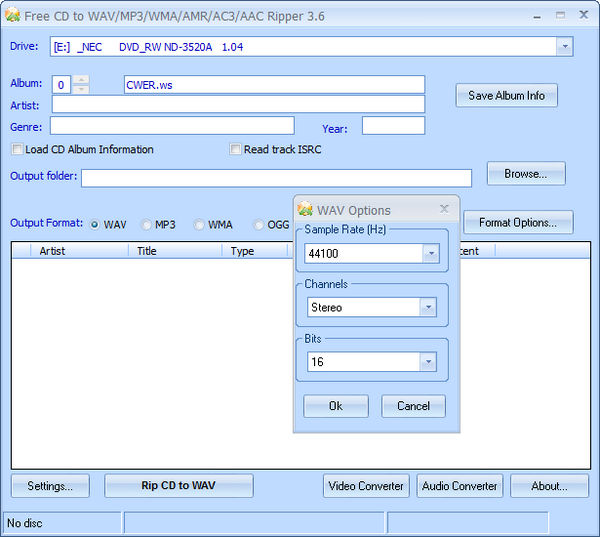
Task: Click Cancel in the WAV Options dialog
Action: [x=413, y=406]
